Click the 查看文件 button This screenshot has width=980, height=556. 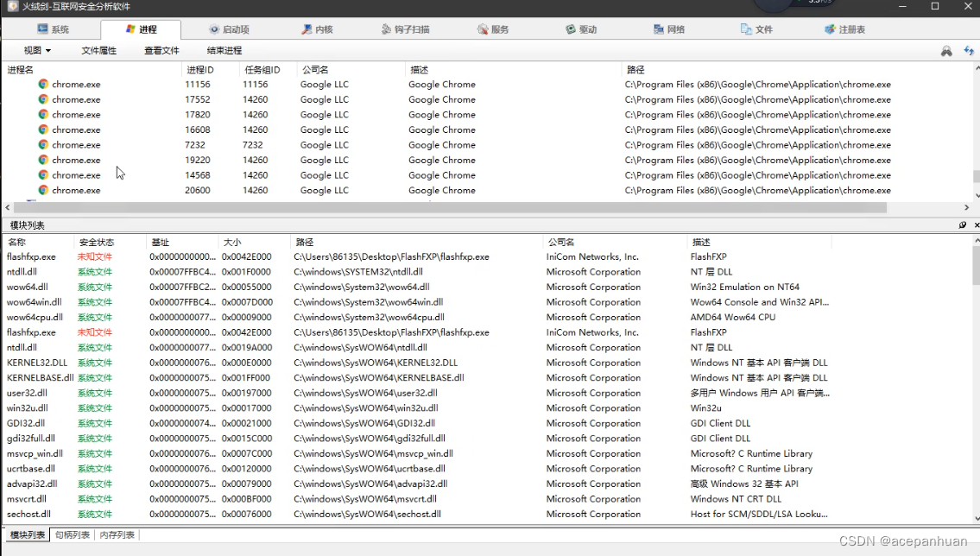click(x=161, y=51)
